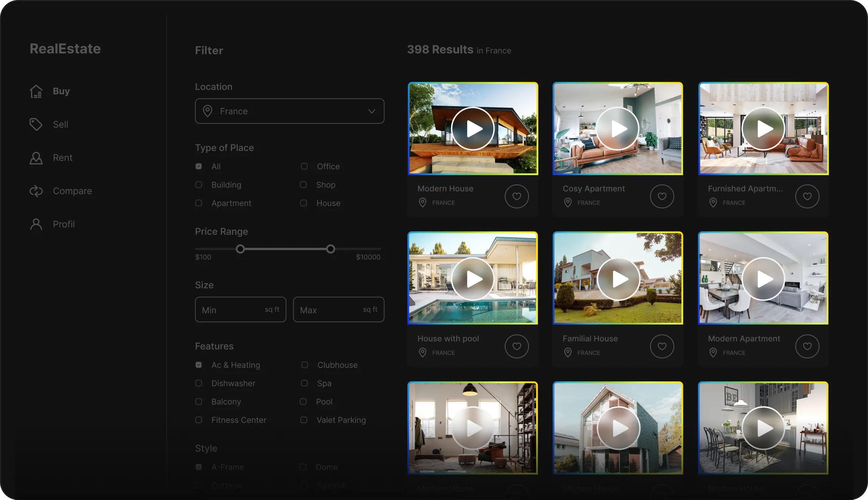Screen dimensions: 868x500
Task: Click location pin under Cosy Apartment
Action: coord(568,203)
